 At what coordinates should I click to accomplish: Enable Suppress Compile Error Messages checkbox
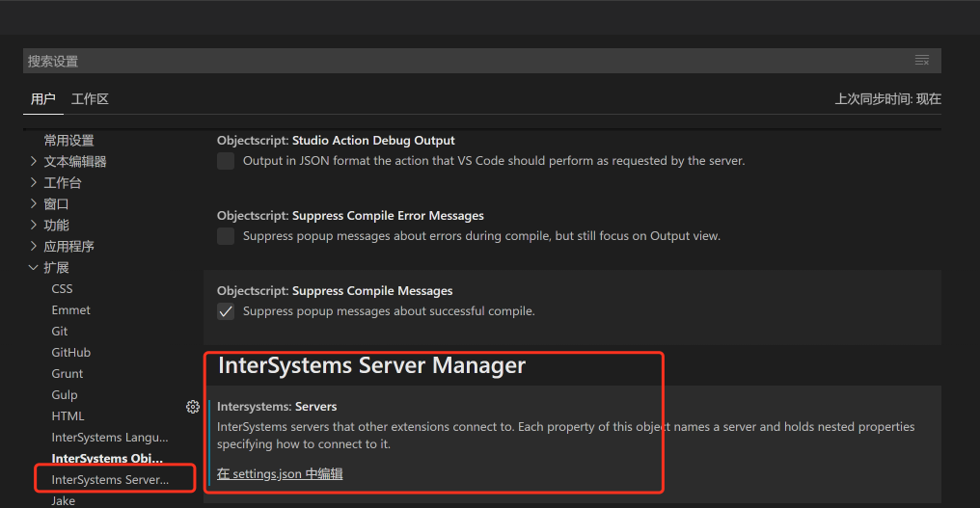coord(226,235)
